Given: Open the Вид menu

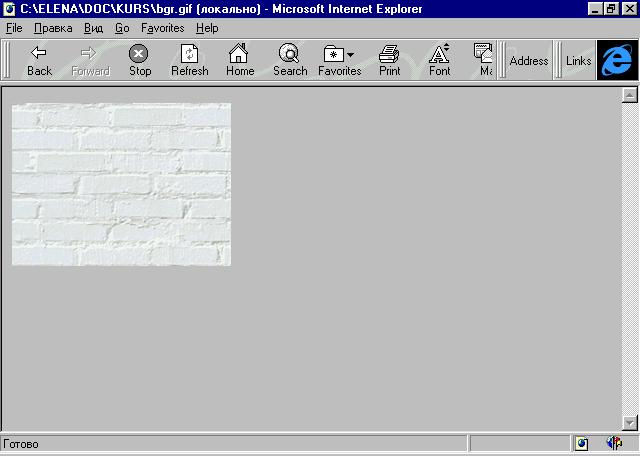Looking at the screenshot, I should point(93,28).
